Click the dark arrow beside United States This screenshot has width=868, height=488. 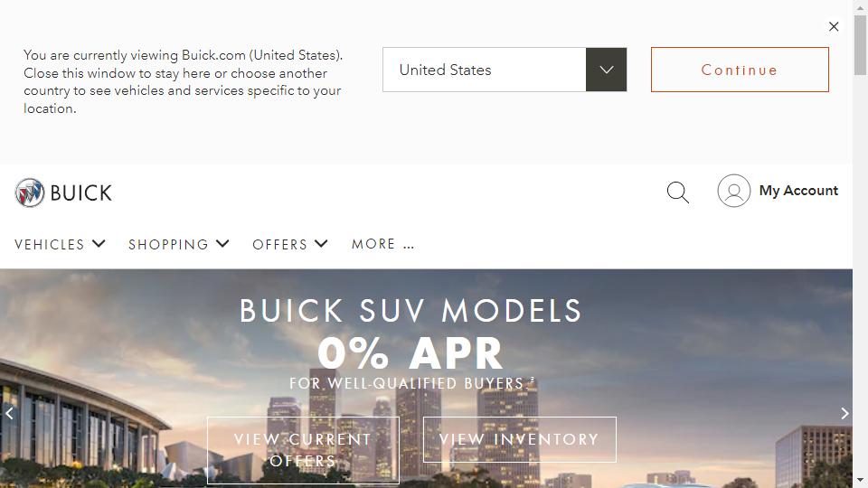pyautogui.click(x=606, y=70)
